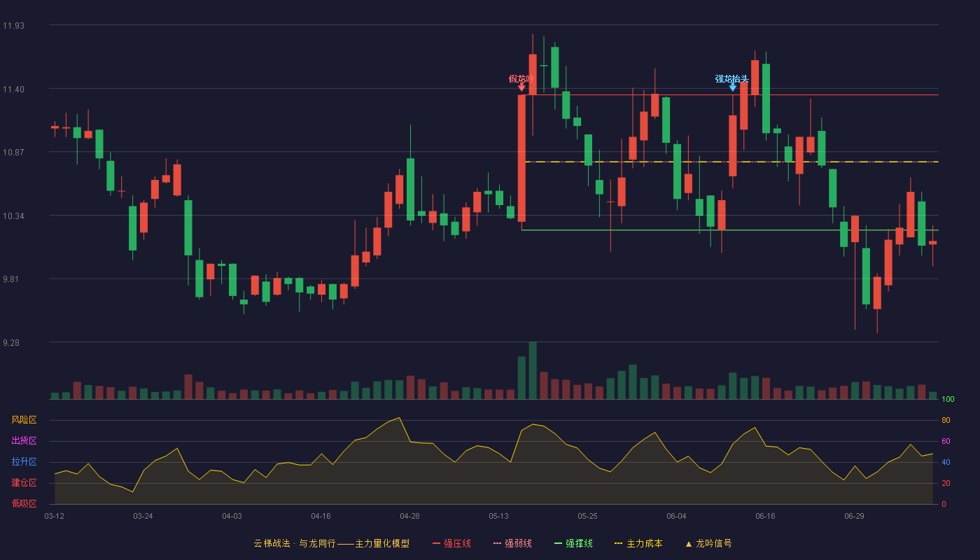Click the 11.93 price axis label
This screenshot has height=560, width=980.
tap(13, 26)
